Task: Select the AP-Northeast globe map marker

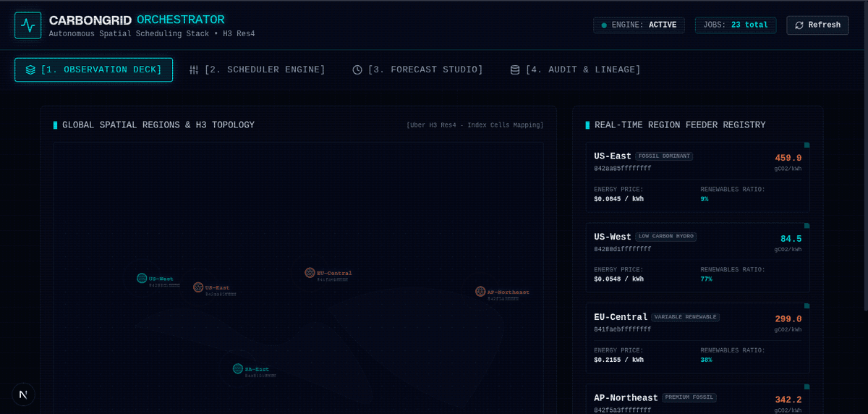Action: (480, 292)
